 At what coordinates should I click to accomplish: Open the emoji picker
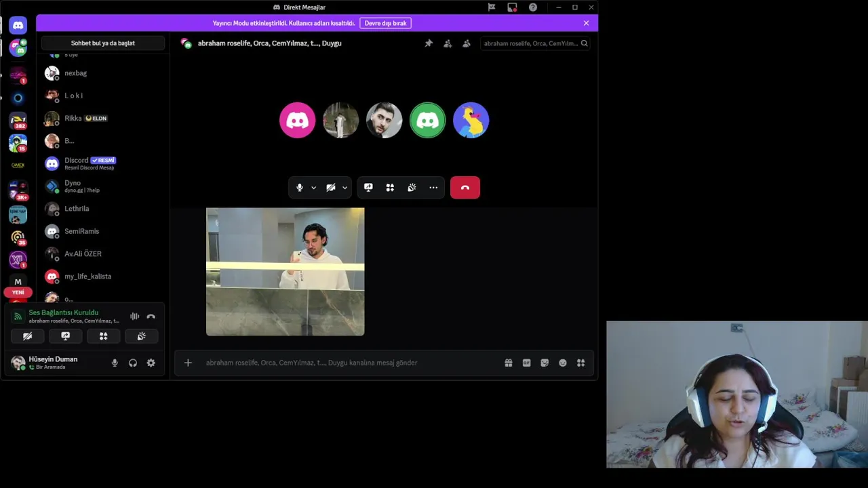tap(563, 363)
